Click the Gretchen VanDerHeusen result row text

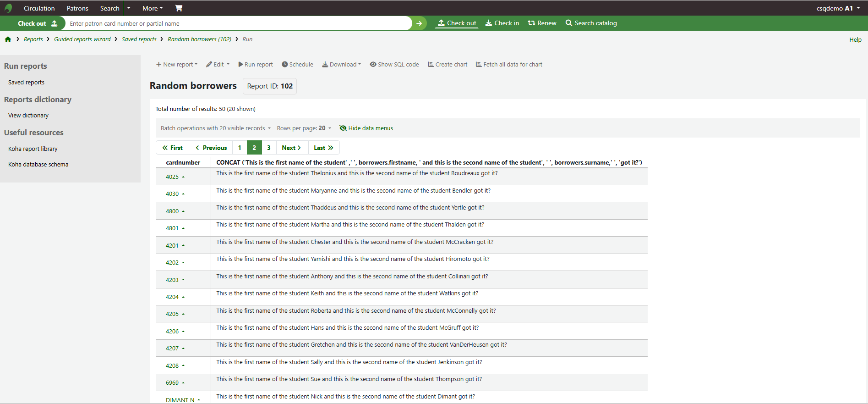361,345
